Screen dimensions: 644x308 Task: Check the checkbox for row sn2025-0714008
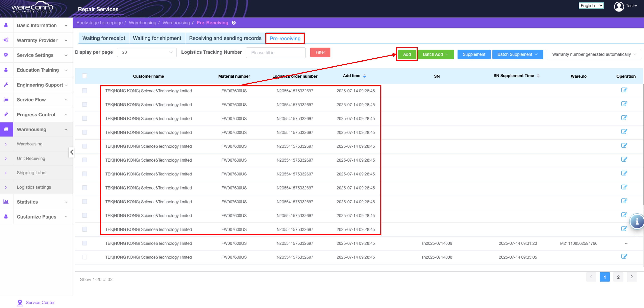[x=84, y=257]
